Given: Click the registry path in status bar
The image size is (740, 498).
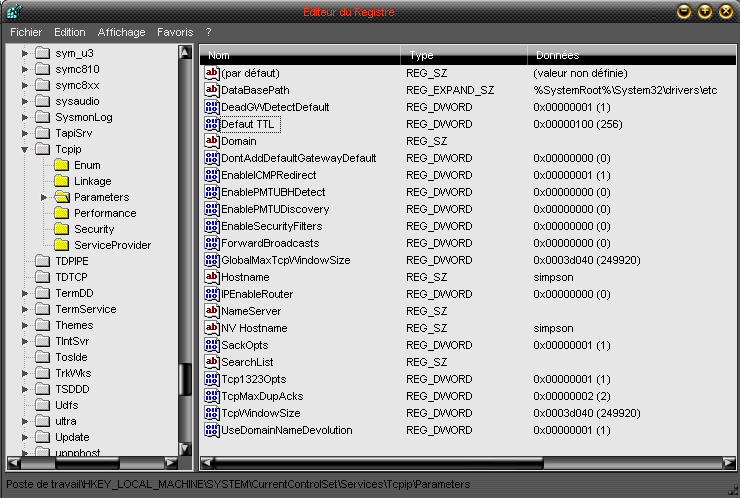Looking at the screenshot, I should [238, 484].
